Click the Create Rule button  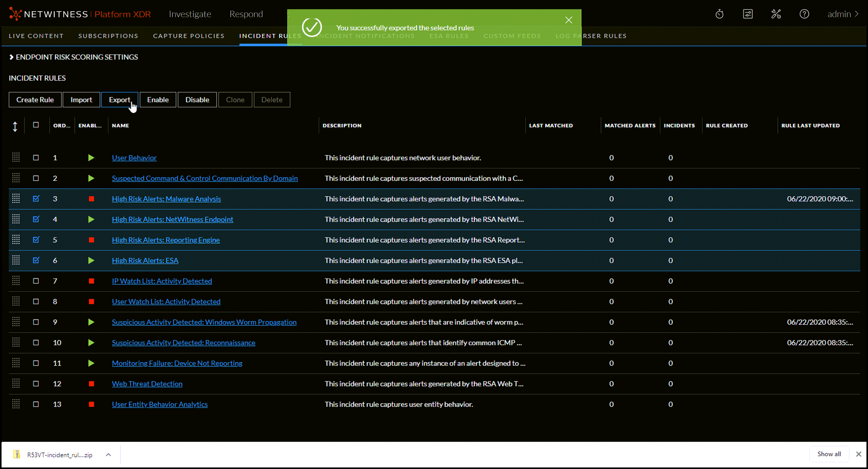click(35, 99)
